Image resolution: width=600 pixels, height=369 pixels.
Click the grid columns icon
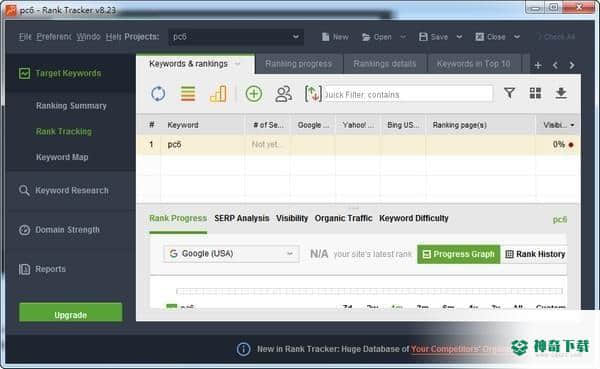(x=535, y=93)
